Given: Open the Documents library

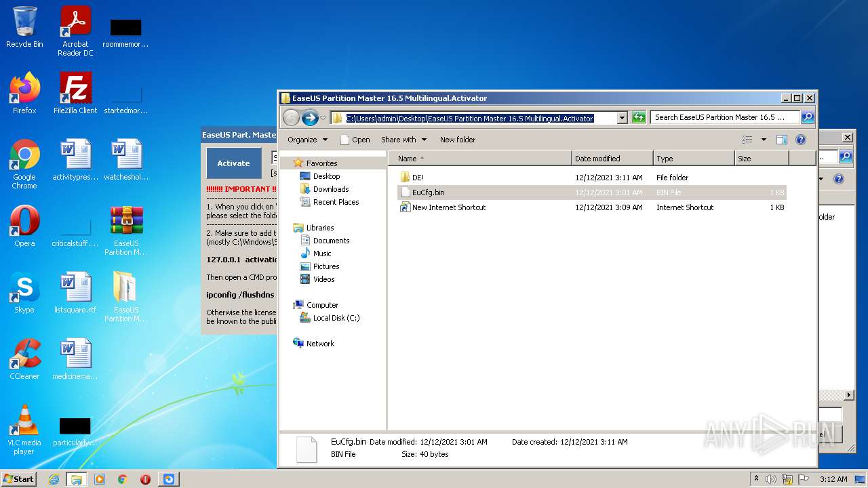Looking at the screenshot, I should point(331,241).
